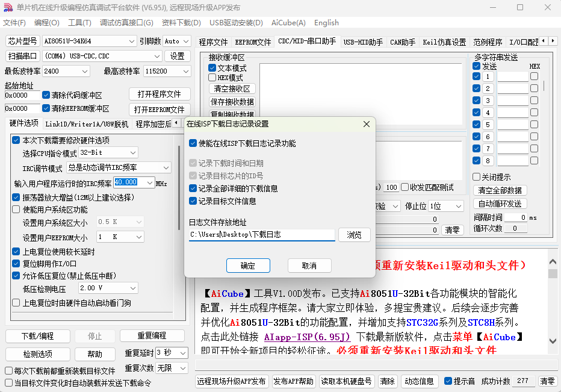
Task: Click the 下载/编程 button
Action: click(x=37, y=336)
